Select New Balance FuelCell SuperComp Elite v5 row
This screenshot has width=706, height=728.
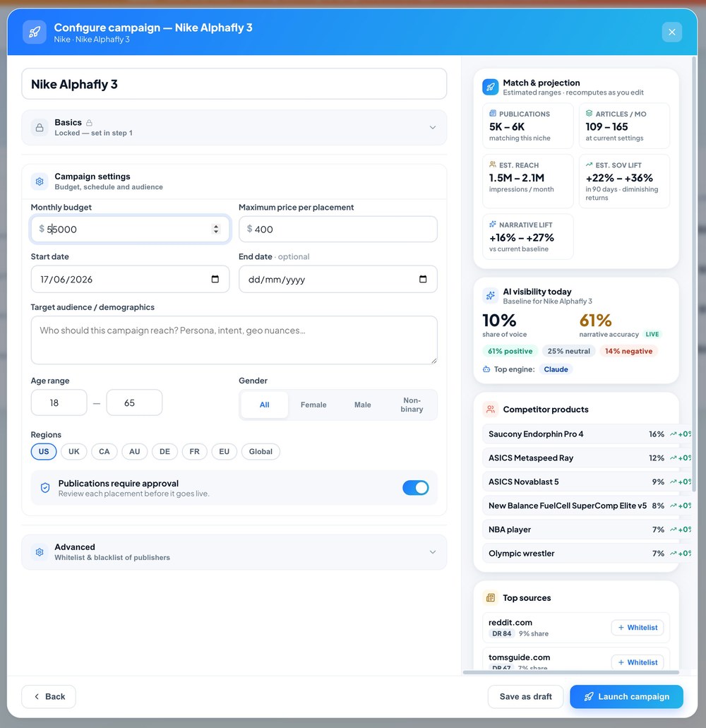coord(587,506)
